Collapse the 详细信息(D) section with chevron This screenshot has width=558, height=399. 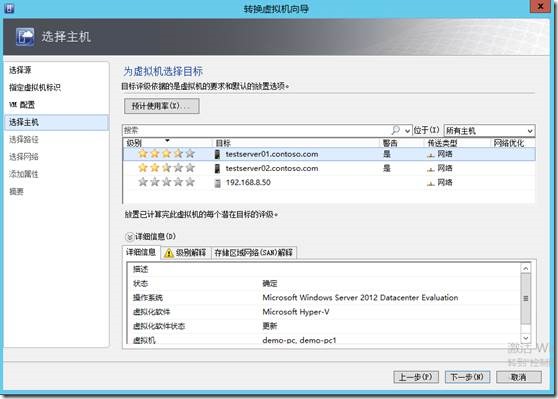[x=130, y=237]
